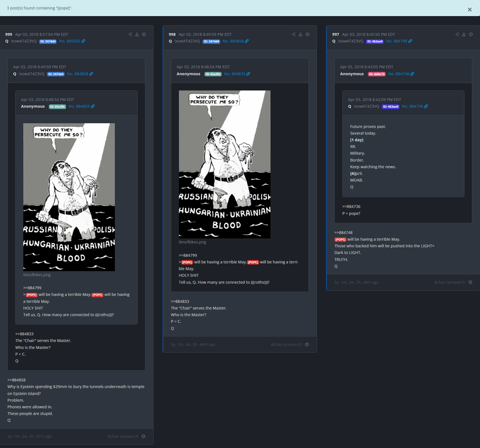Click timestamp Apr 03, 2018 8:43:05 PM EDT
The height and width of the screenshot is (448, 480).
point(367,67)
